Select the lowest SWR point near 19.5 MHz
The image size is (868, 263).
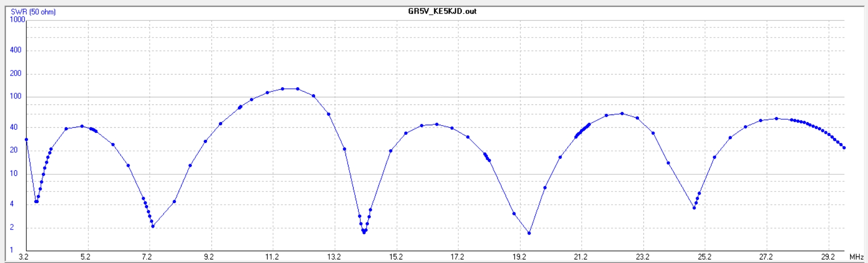(x=529, y=233)
